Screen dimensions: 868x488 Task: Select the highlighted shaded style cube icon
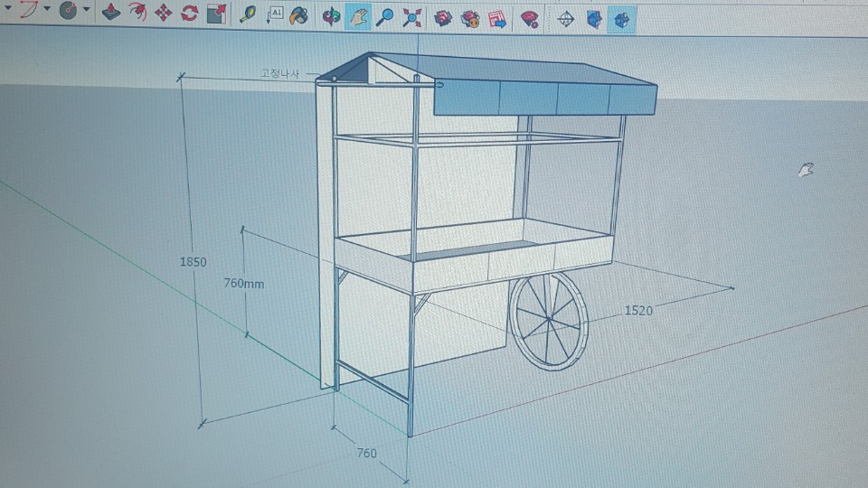(621, 21)
